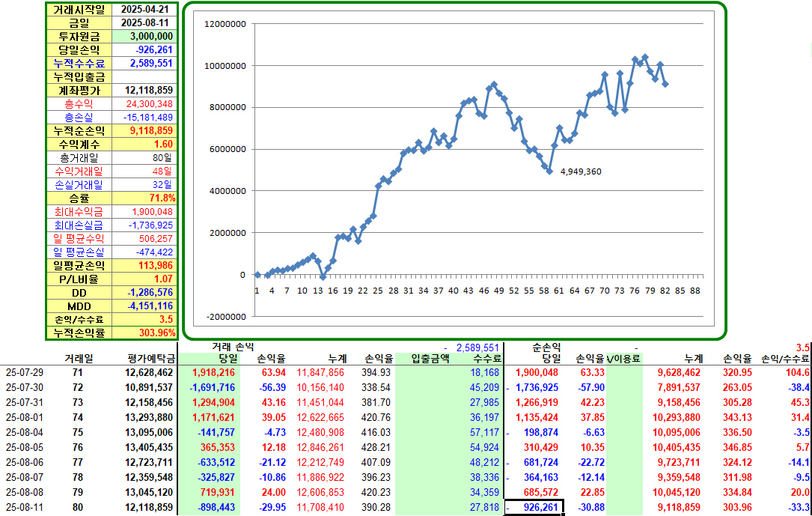Select the 총수익 value 24,300,348

(144, 103)
